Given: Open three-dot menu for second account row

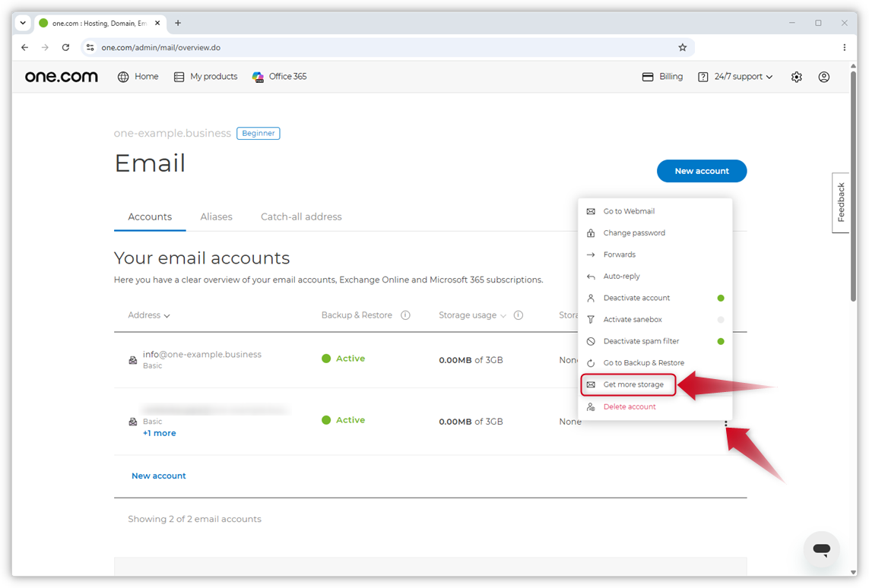Looking at the screenshot, I should (725, 424).
